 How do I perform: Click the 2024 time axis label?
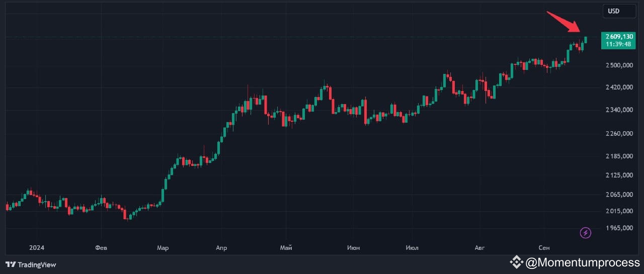pyautogui.click(x=36, y=248)
